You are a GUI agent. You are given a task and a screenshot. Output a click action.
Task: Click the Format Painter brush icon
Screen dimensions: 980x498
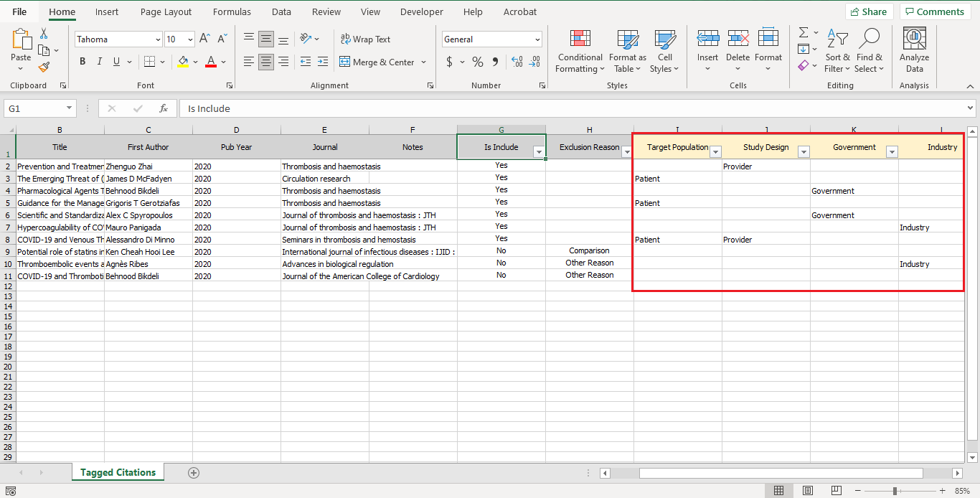(44, 67)
